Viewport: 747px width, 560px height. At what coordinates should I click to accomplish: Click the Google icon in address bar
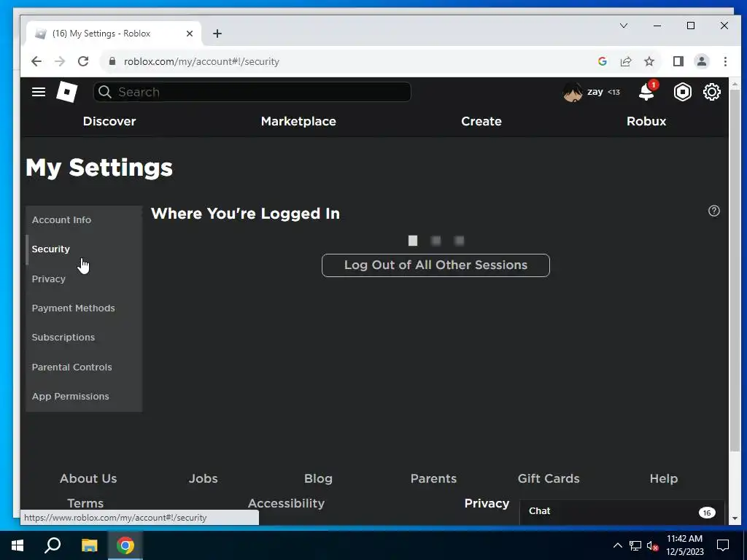(602, 61)
